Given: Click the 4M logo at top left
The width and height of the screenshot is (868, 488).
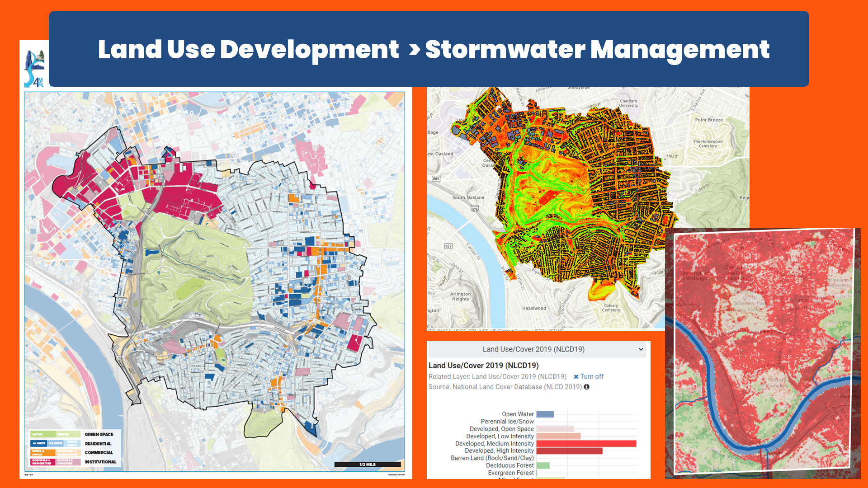Looking at the screenshot, I should click(34, 68).
